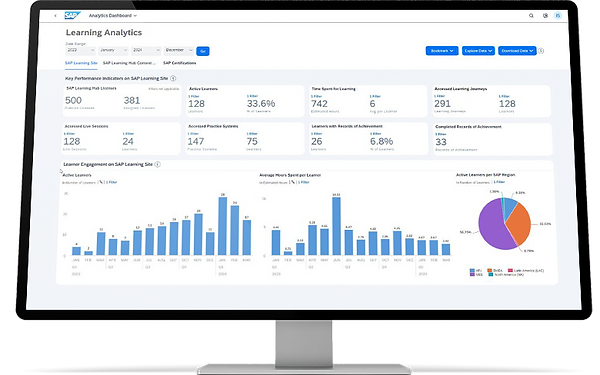
Task: Click the blue Go button
Action: point(203,51)
